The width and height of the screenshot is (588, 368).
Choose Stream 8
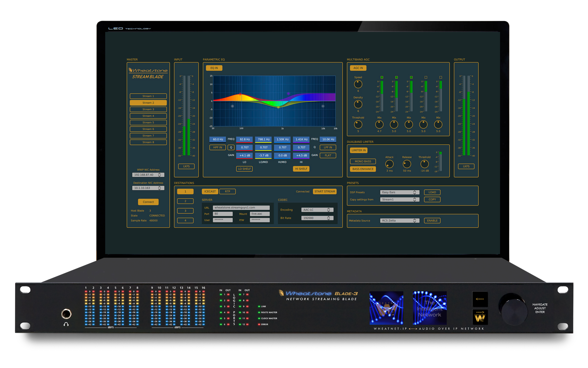(148, 142)
